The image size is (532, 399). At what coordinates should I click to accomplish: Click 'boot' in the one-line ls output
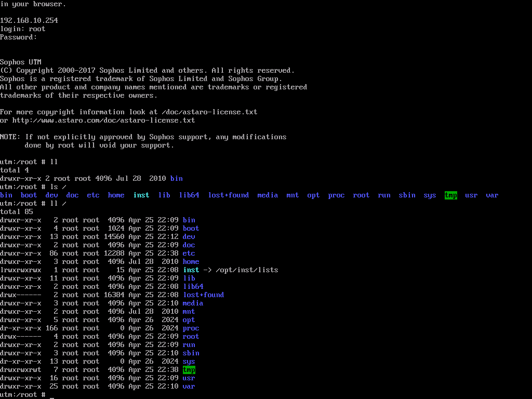click(x=29, y=195)
